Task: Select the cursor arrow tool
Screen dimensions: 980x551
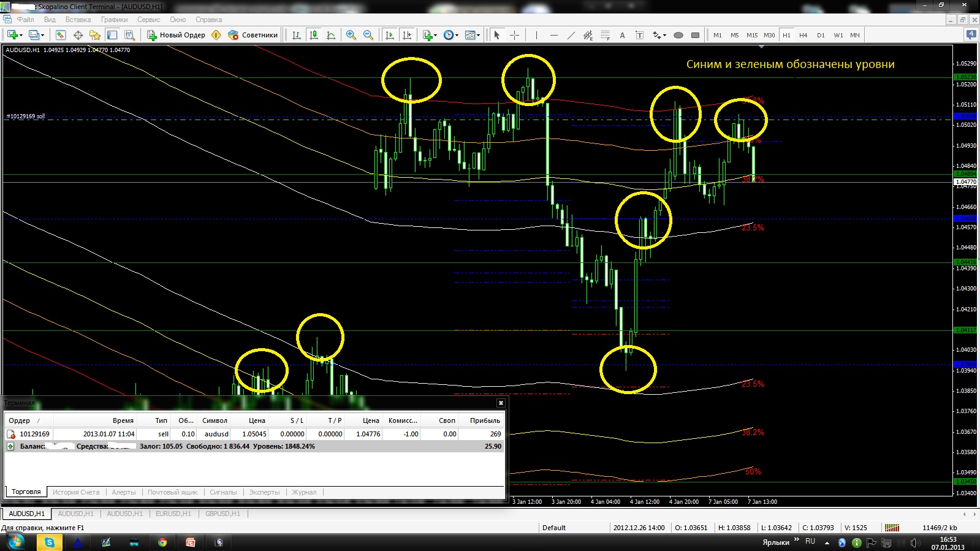Action: click(497, 35)
